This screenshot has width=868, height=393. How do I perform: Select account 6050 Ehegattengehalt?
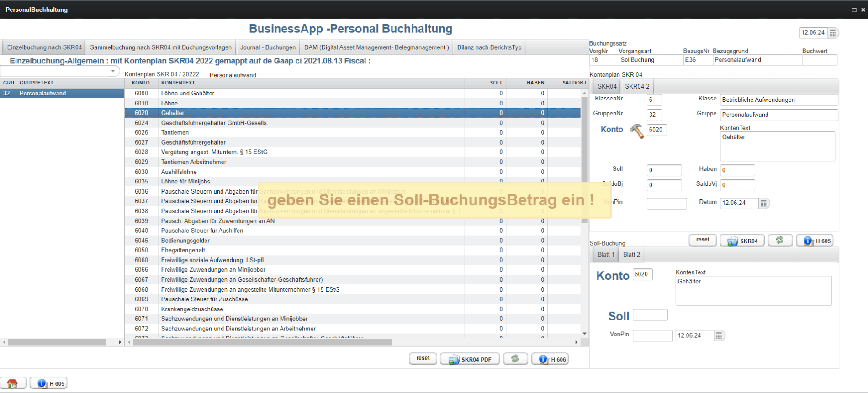tap(353, 250)
